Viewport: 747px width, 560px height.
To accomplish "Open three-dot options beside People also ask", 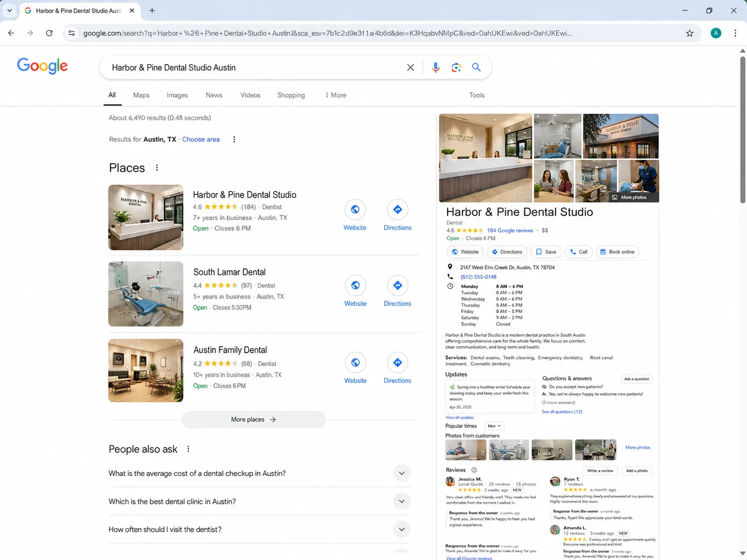I will tap(188, 449).
